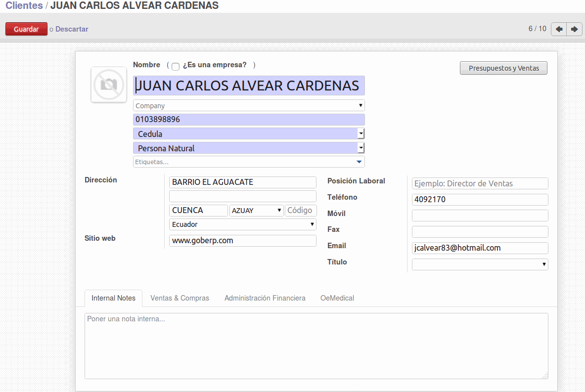Toggle the '¿Es una empresa?' checkbox
Image resolution: width=585 pixels, height=392 pixels.
(x=176, y=67)
